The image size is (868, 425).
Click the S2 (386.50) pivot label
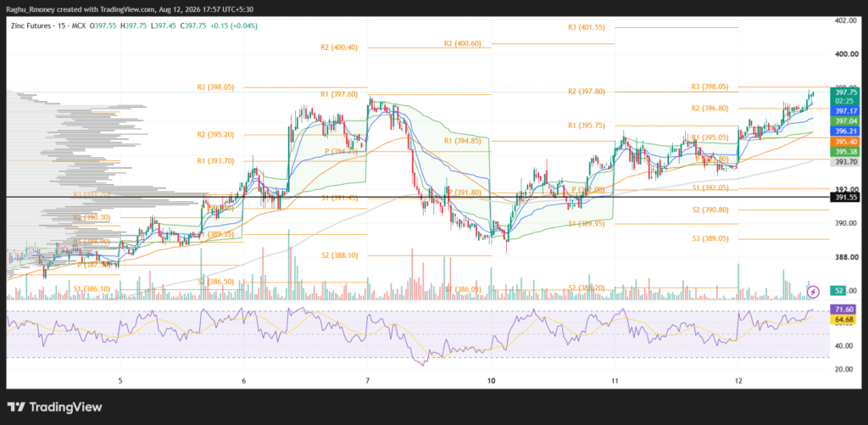[216, 282]
